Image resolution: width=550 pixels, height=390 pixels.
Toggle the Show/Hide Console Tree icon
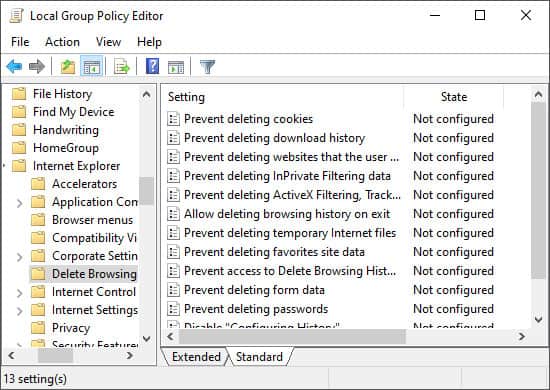click(x=92, y=66)
